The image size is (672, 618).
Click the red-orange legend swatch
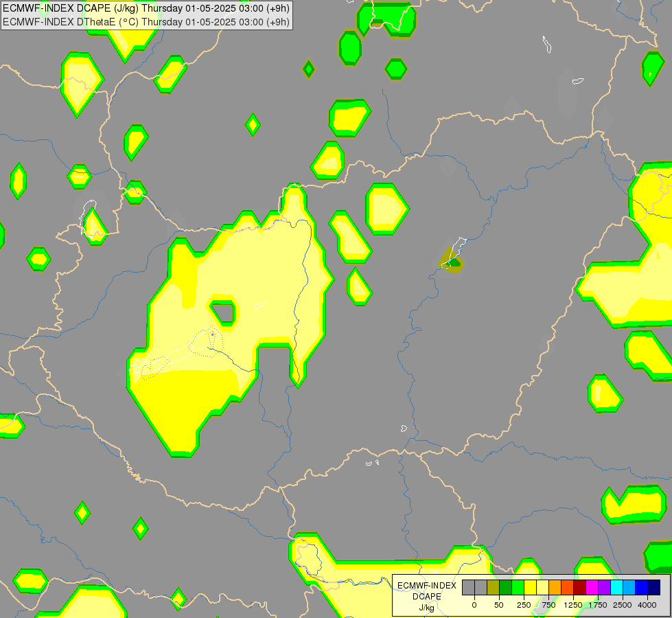point(568,587)
